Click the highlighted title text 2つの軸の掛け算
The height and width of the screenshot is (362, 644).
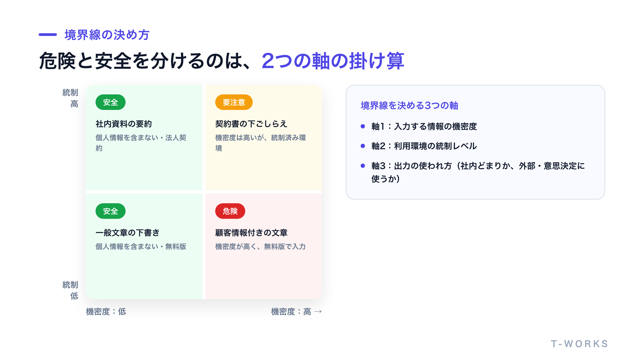pyautogui.click(x=333, y=61)
